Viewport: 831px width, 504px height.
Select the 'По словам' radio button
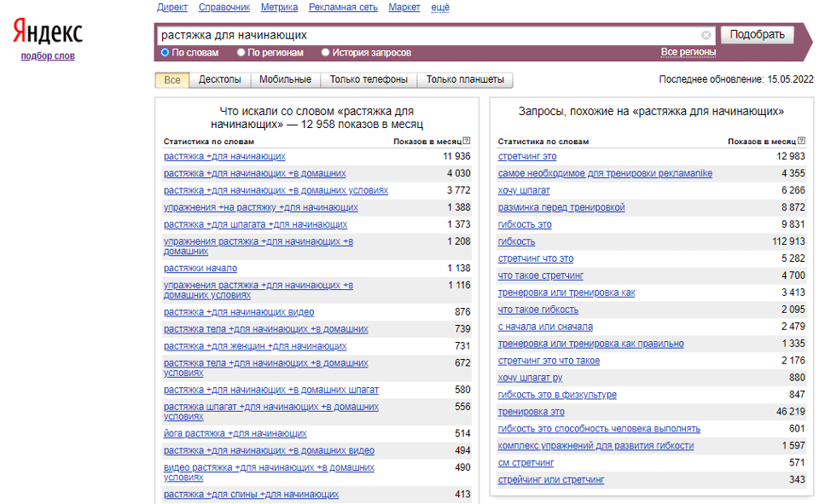click(x=165, y=53)
